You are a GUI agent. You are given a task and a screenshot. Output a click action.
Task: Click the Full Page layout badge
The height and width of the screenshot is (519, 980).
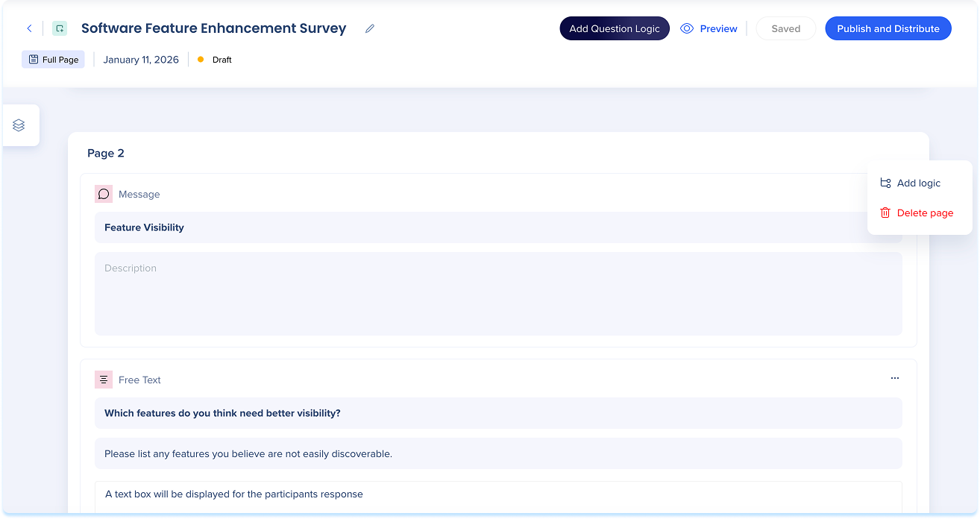pos(53,60)
